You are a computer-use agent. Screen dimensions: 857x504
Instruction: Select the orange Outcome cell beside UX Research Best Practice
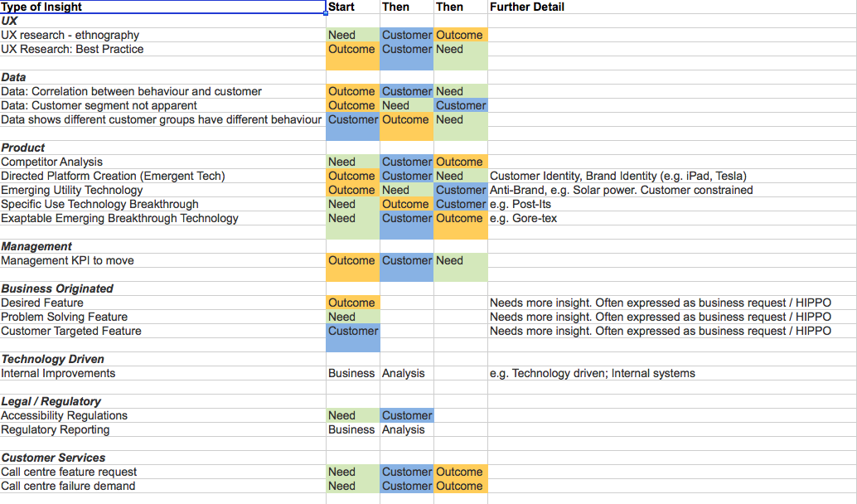coord(352,49)
